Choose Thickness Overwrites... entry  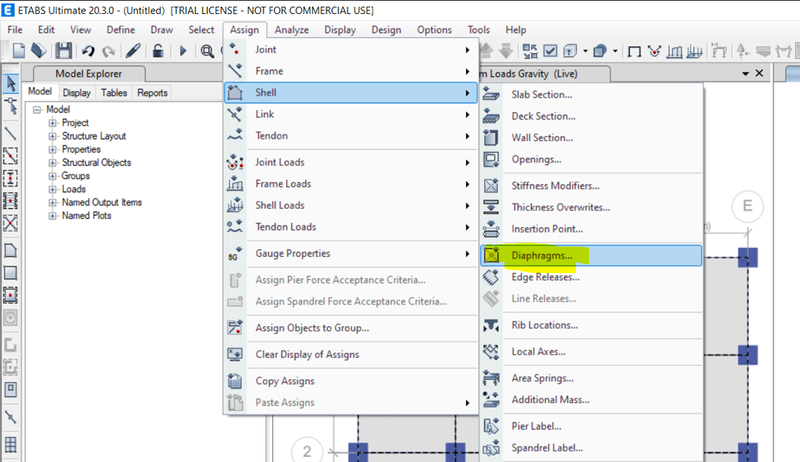[x=591, y=207]
